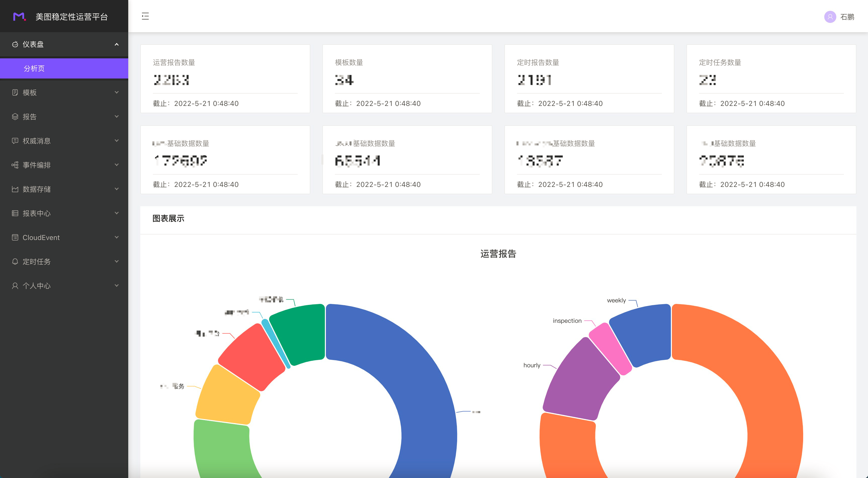This screenshot has width=868, height=478.
Task: Click the 美图稳定性运营平台 title
Action: point(72,17)
